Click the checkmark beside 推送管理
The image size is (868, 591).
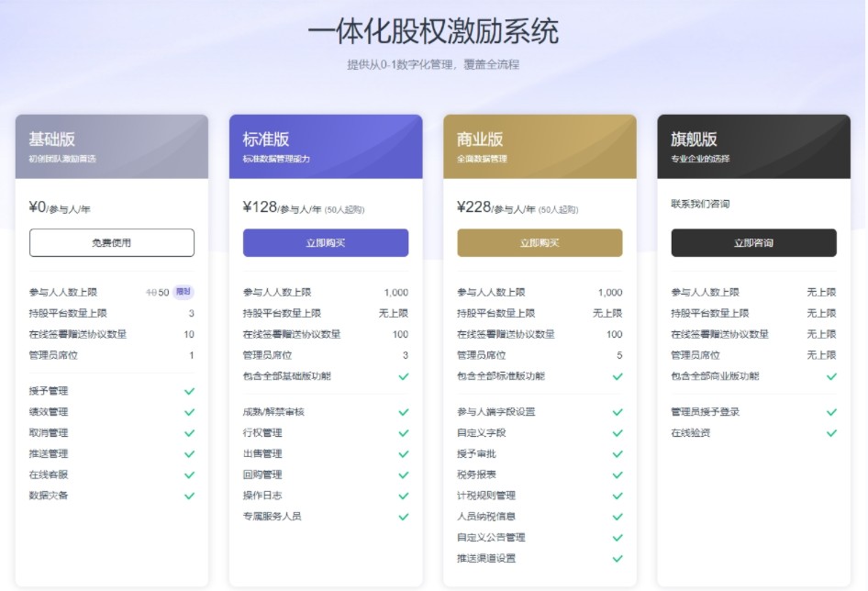[189, 454]
